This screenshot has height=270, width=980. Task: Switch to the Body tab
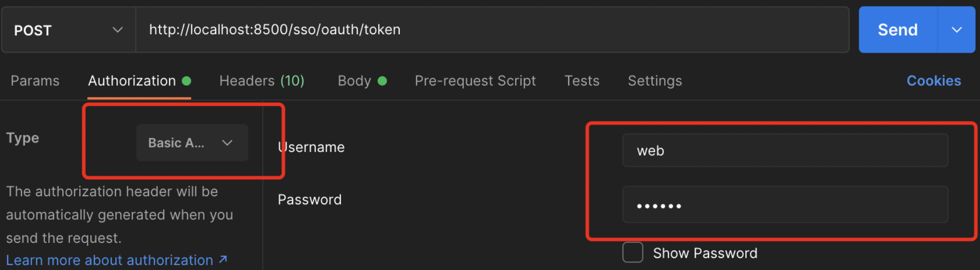click(x=354, y=81)
